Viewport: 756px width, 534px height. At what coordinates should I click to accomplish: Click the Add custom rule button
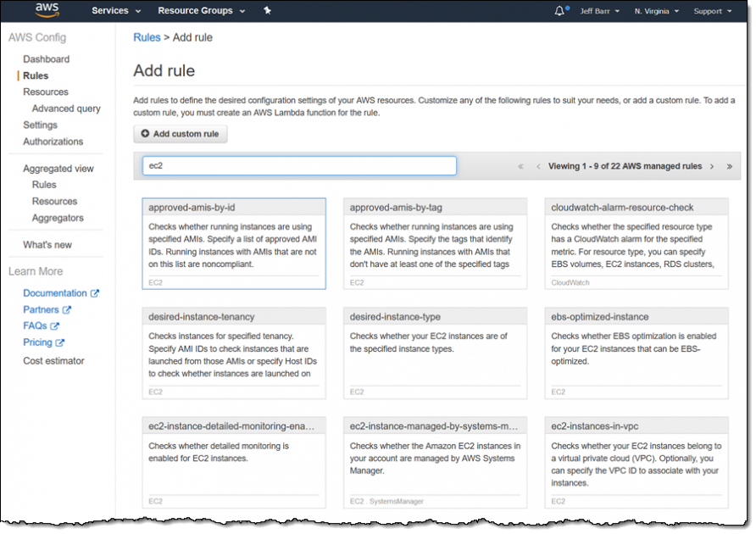pyautogui.click(x=181, y=134)
